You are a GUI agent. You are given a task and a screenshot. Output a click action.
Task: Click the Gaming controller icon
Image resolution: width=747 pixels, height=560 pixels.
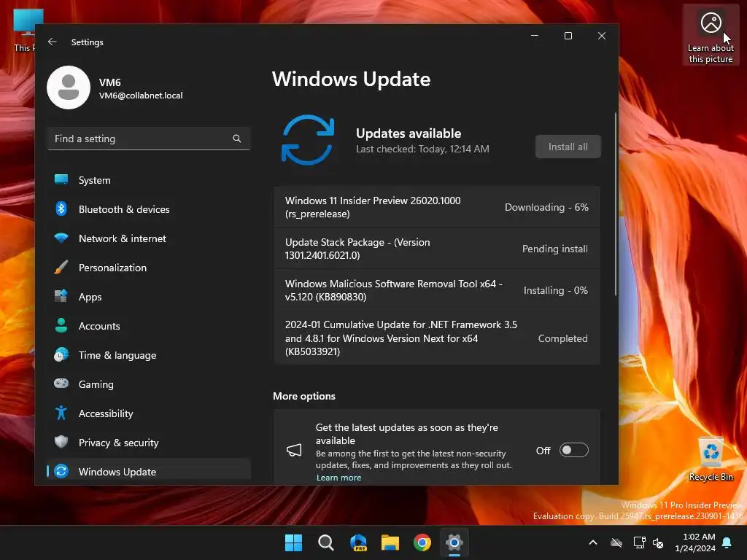pyautogui.click(x=61, y=384)
